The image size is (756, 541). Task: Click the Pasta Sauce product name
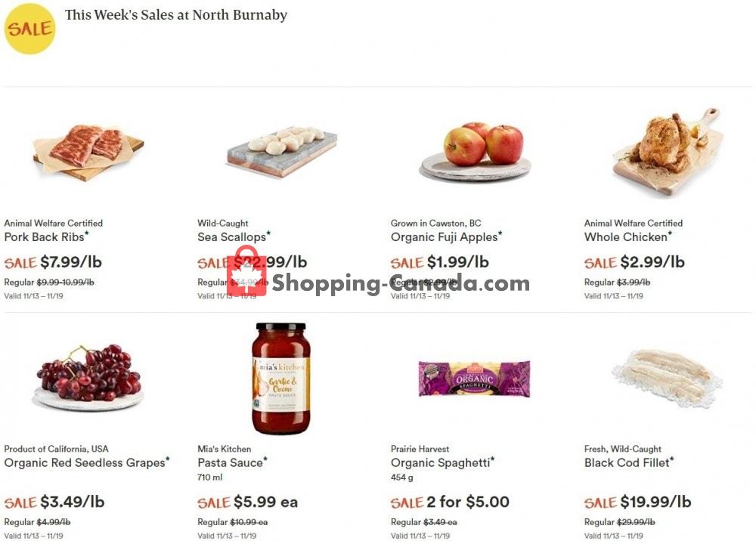coord(231,463)
